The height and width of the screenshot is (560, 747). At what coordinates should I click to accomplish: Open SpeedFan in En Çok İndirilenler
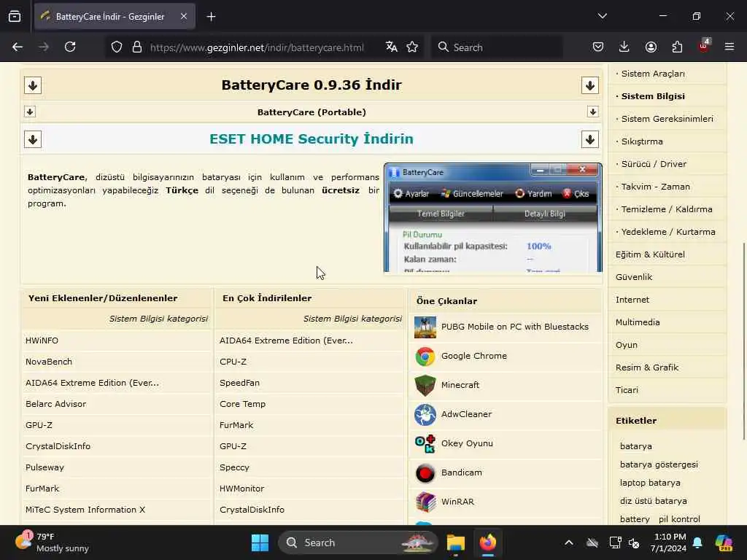[x=239, y=384]
